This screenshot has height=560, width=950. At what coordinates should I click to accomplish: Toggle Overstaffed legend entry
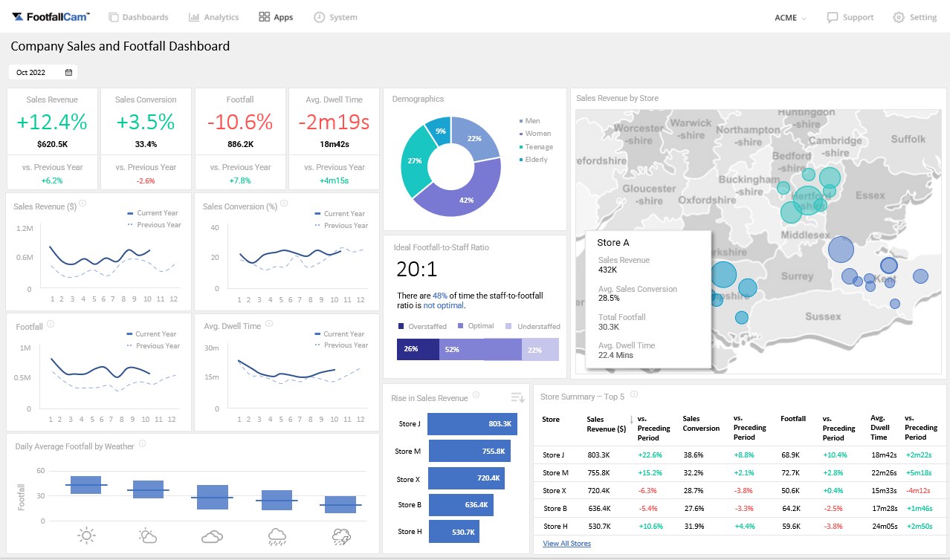pos(422,326)
